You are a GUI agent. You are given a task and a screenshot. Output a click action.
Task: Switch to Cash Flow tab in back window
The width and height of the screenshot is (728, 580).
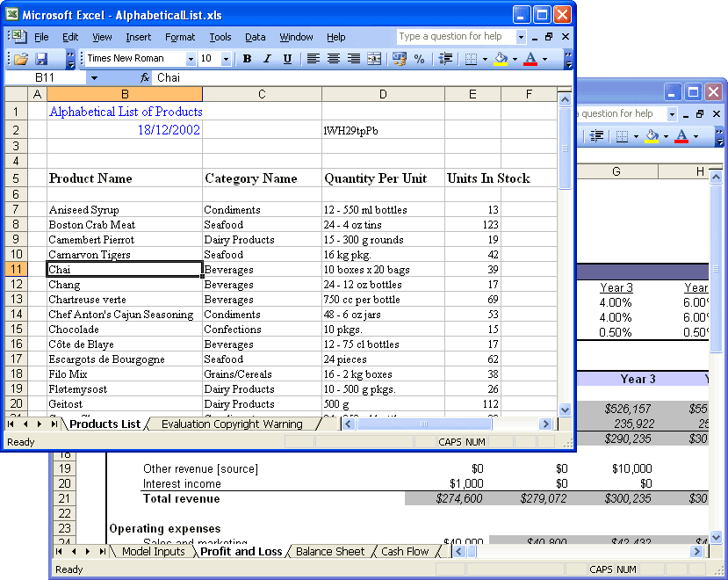click(405, 552)
